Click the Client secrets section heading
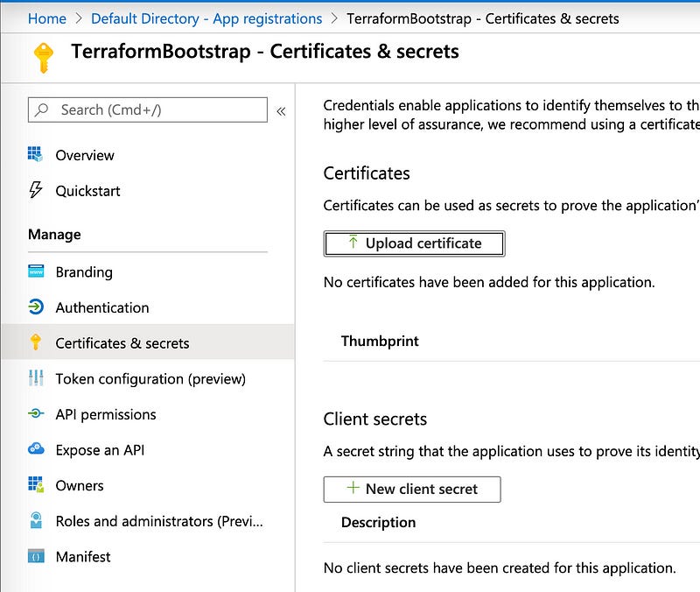Viewport: 700px width, 592px height. point(375,419)
